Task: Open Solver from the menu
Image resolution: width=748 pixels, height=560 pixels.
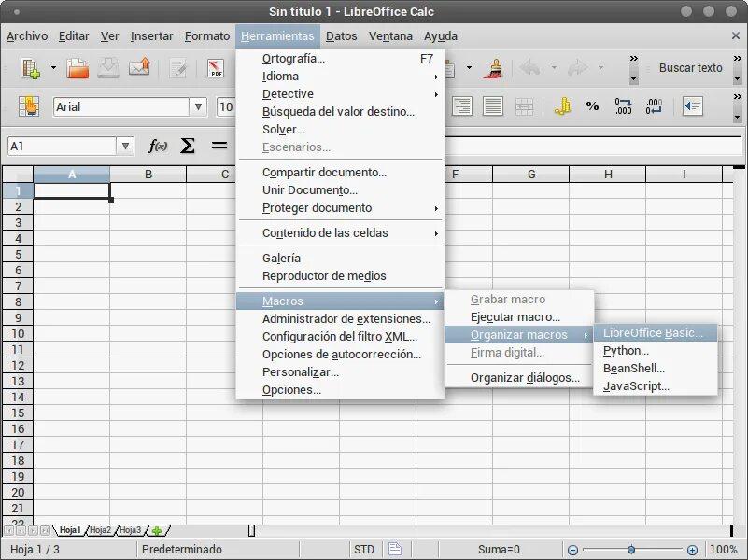Action: pos(340,129)
